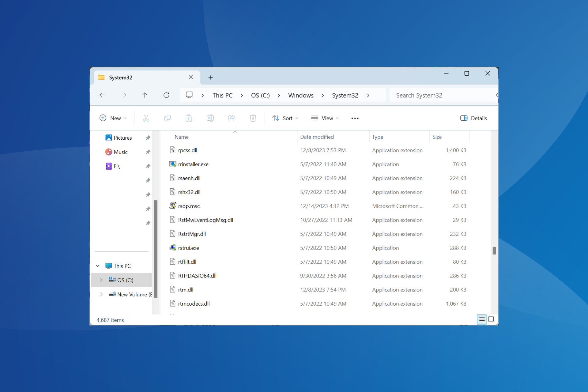Click the Copy icon in toolbar

tap(167, 118)
